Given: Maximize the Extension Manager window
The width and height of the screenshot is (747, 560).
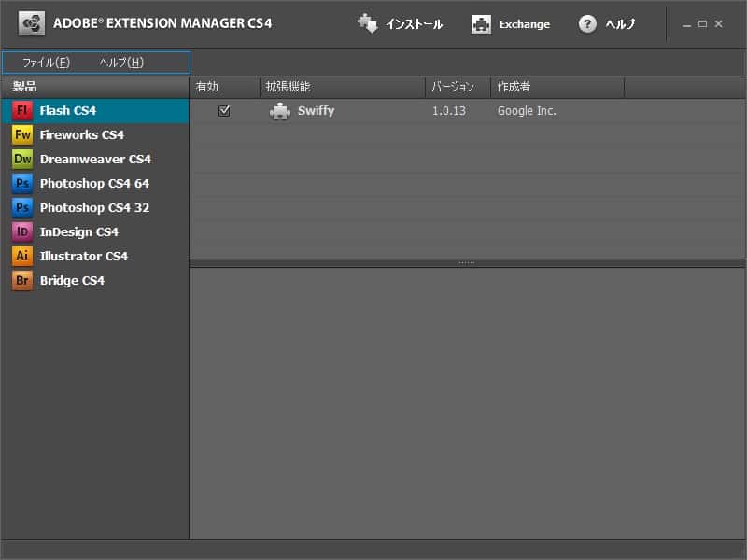Looking at the screenshot, I should point(703,24).
